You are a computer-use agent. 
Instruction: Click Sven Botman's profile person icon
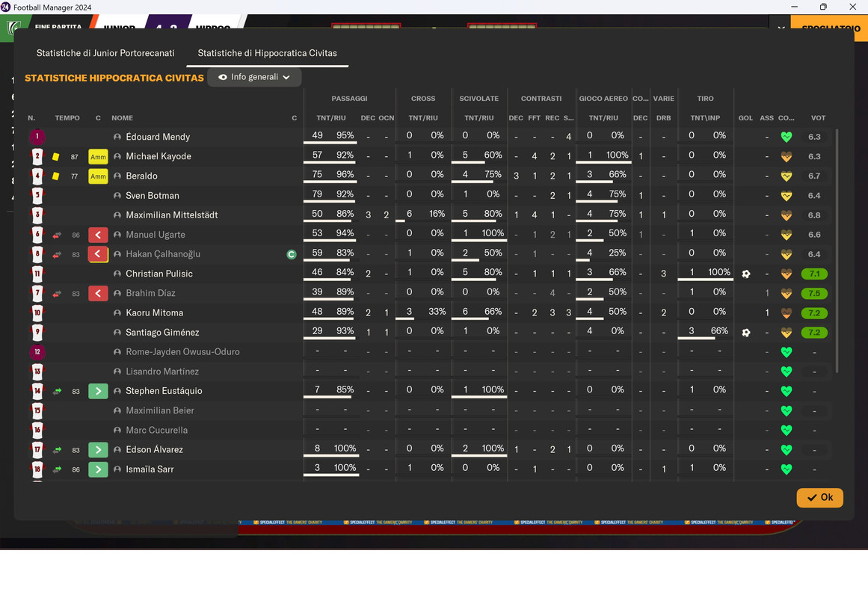[x=117, y=195]
